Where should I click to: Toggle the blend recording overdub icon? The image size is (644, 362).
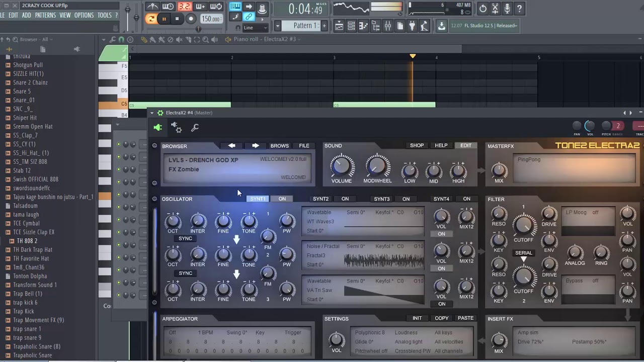(x=200, y=7)
